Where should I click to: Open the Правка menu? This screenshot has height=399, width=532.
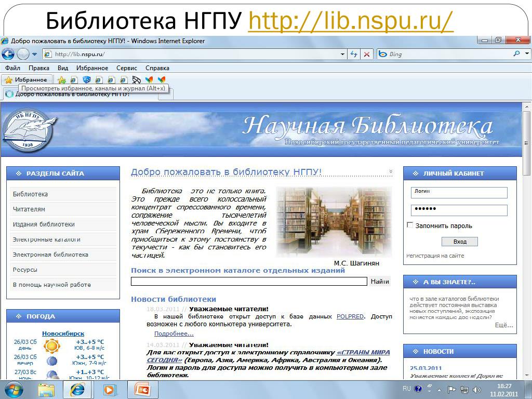[38, 68]
